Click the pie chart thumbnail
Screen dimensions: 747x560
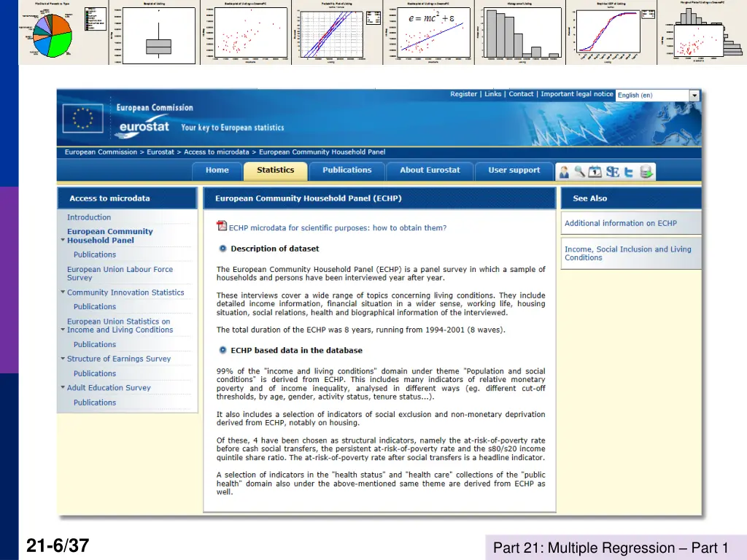coord(63,32)
